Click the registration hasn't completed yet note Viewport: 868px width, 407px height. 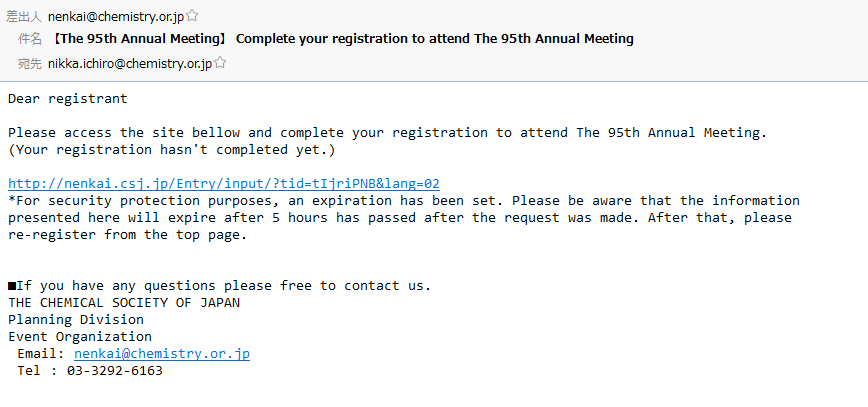coord(172,150)
